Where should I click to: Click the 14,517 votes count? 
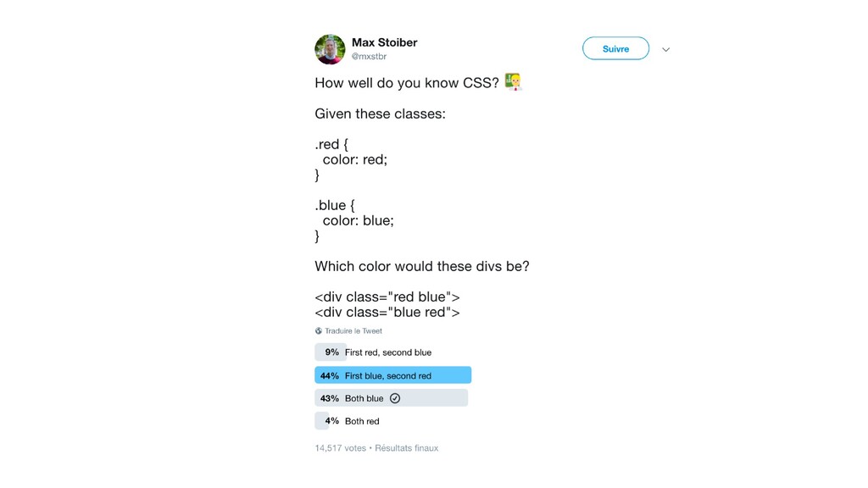[341, 448]
